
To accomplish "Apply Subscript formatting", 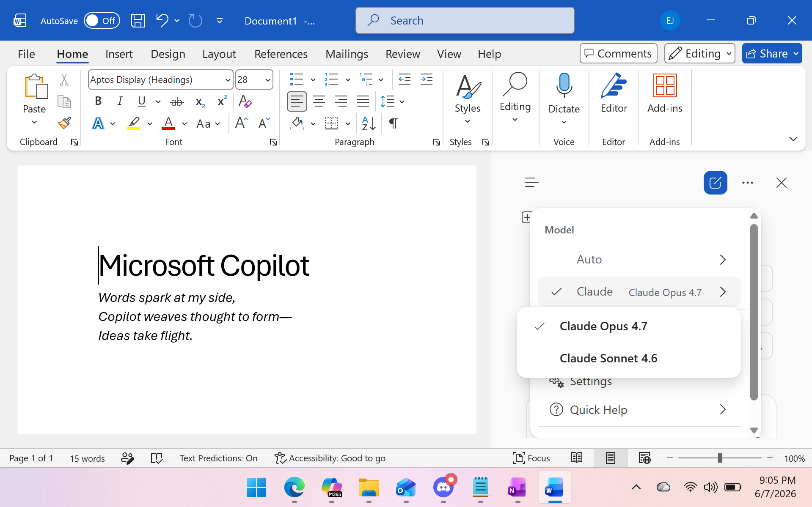I will 200,101.
